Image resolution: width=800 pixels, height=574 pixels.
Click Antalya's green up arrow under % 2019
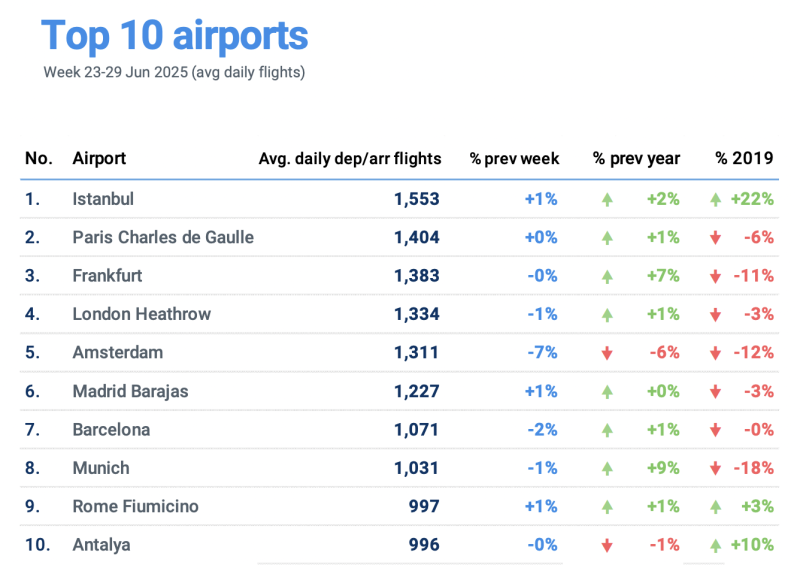pyautogui.click(x=715, y=545)
